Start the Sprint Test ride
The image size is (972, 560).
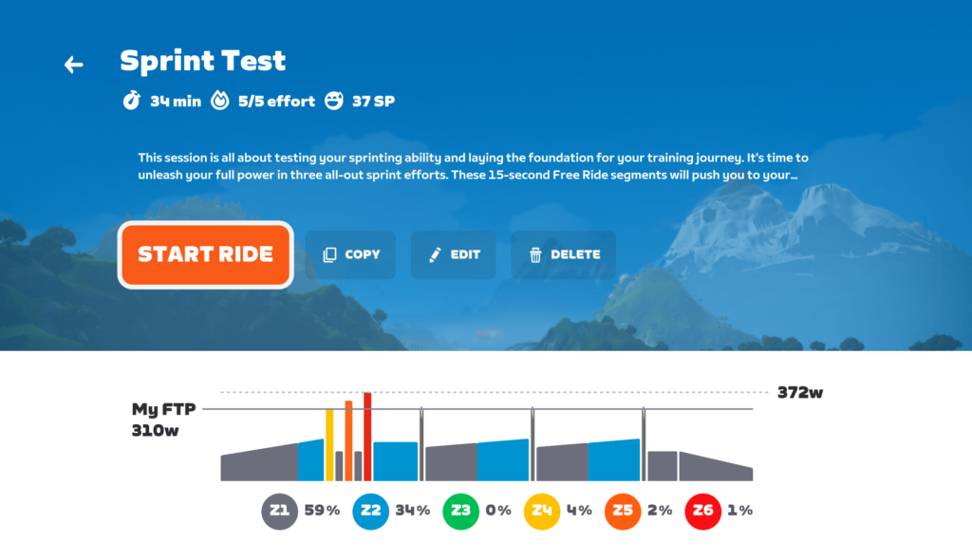(206, 254)
